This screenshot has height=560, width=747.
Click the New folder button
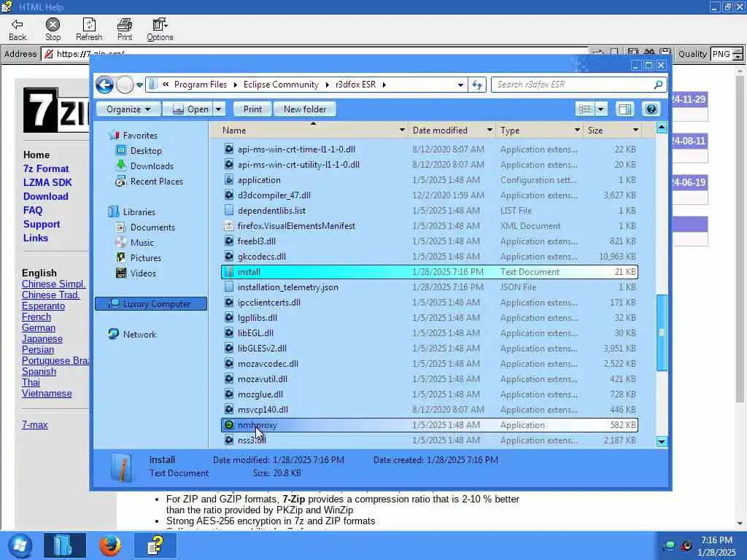coord(305,109)
